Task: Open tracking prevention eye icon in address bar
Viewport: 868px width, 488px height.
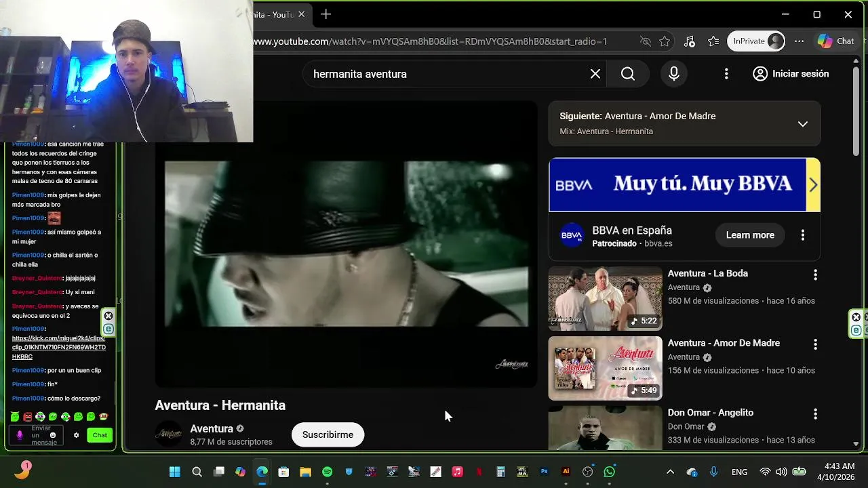Action: [646, 41]
